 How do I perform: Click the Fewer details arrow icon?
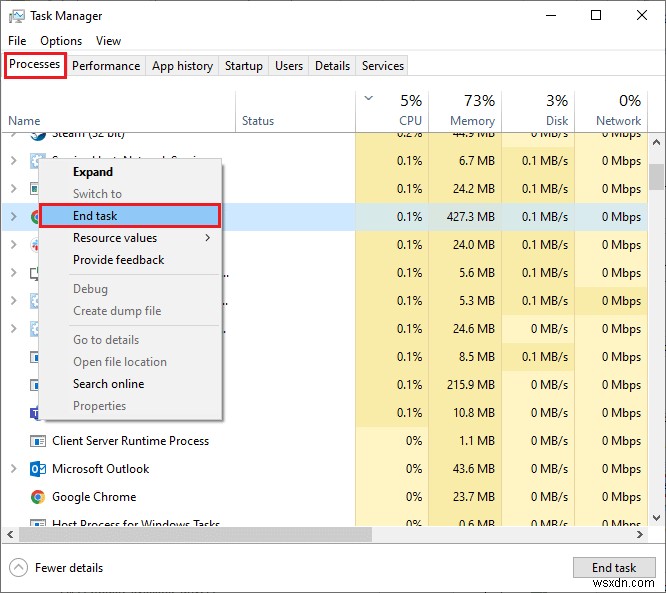tap(18, 568)
